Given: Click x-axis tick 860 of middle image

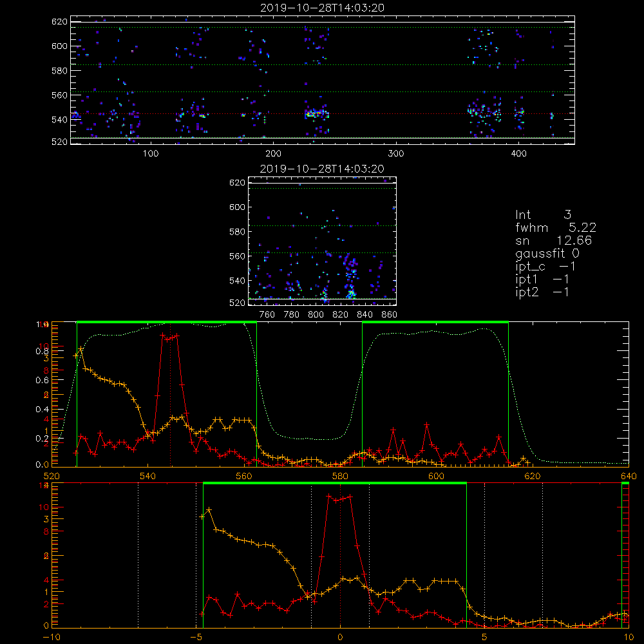Looking at the screenshot, I should [390, 315].
